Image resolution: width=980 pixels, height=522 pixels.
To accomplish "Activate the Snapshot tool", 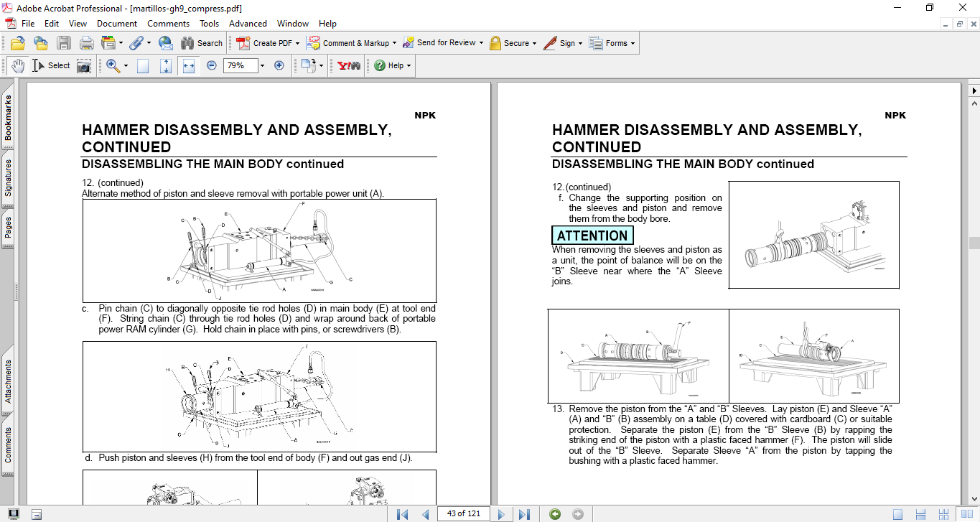I will pos(84,65).
